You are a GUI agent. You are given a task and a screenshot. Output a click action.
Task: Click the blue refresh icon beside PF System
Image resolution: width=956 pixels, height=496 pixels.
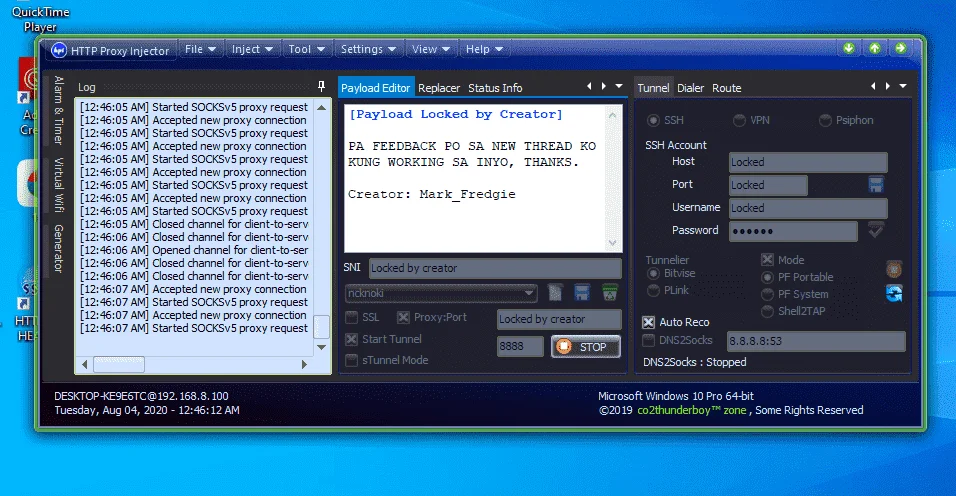[894, 294]
